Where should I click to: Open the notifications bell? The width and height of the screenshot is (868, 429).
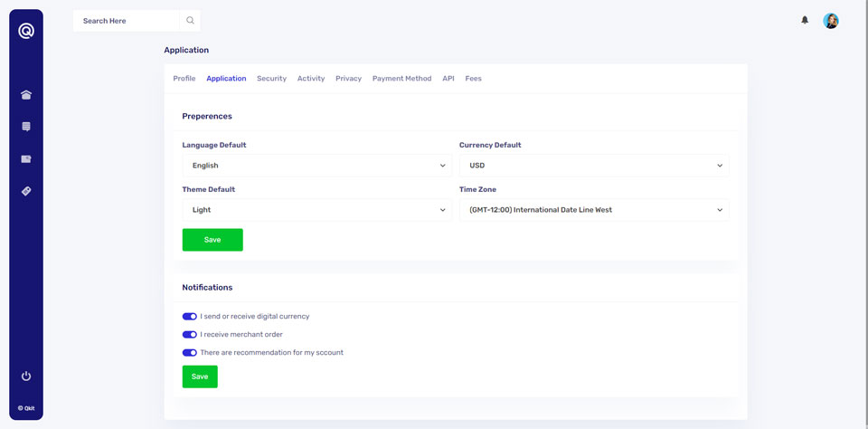[x=805, y=20]
